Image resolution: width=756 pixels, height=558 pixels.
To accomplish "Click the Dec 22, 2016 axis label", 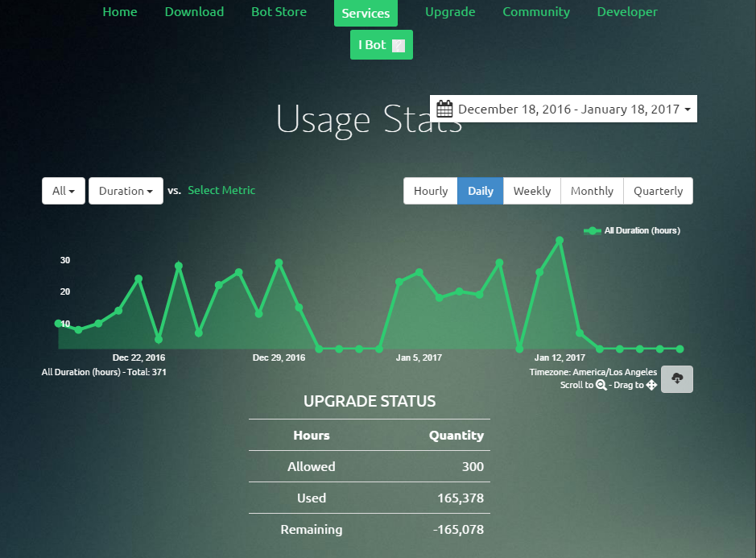I will (x=138, y=358).
